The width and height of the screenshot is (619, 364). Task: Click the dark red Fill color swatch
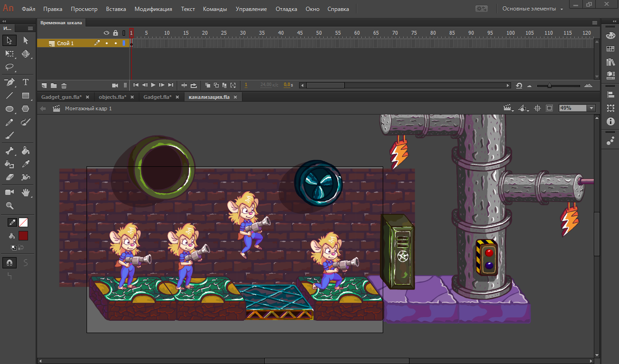[x=23, y=235]
